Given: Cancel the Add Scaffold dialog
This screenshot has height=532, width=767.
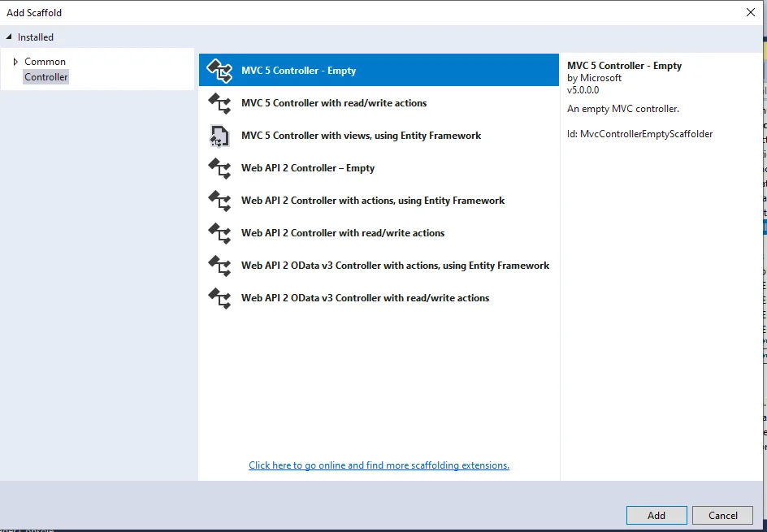Looking at the screenshot, I should pos(722,516).
